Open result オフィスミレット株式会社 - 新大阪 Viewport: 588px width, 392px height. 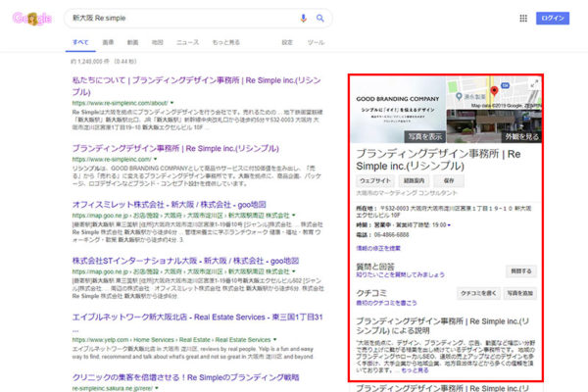tap(170, 205)
